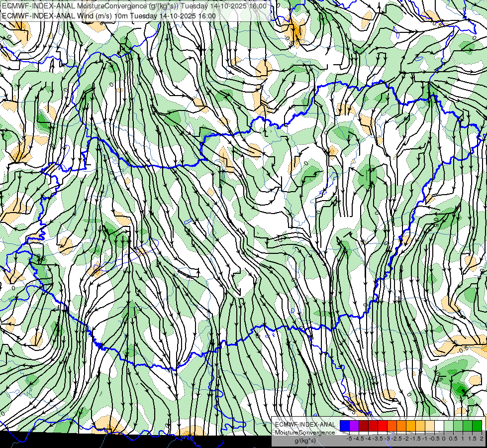Click the -4.5 legend scale value
This screenshot has width=487, height=448.
point(359,439)
